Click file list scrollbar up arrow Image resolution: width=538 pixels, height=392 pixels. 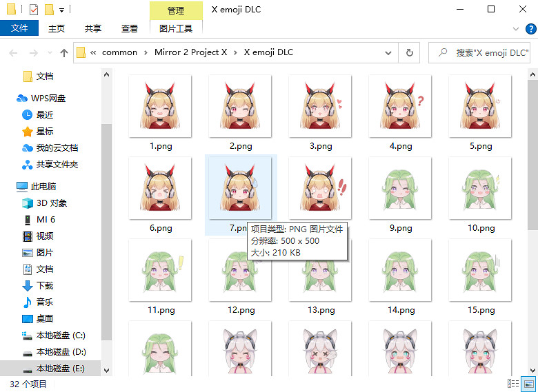pyautogui.click(x=533, y=74)
